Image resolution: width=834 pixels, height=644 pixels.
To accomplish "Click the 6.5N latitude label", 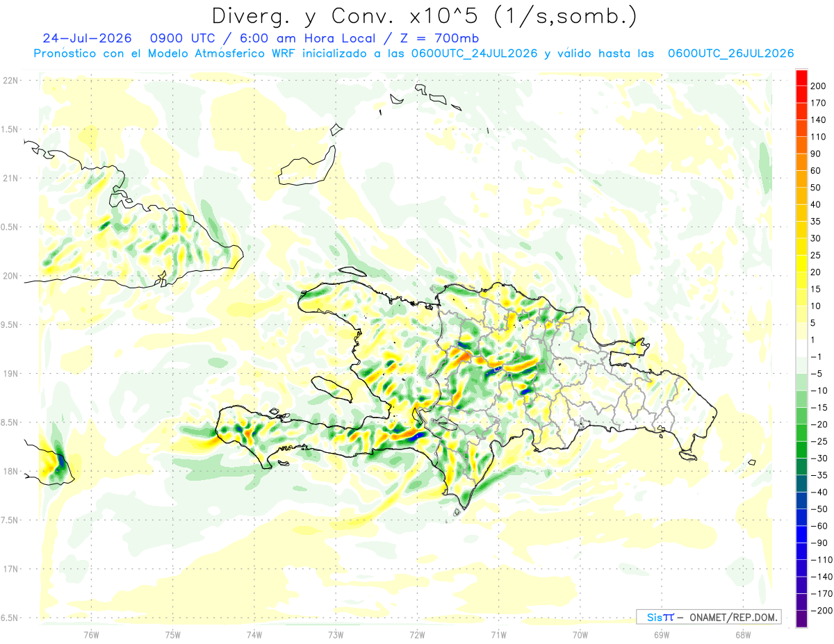I will [9, 618].
